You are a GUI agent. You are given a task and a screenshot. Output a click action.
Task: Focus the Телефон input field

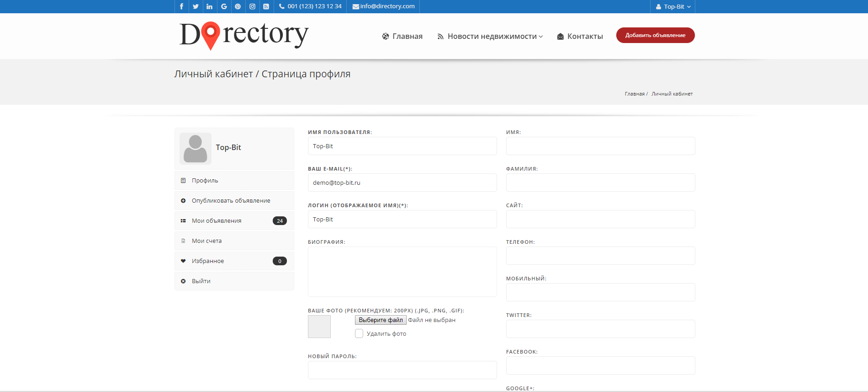point(601,256)
